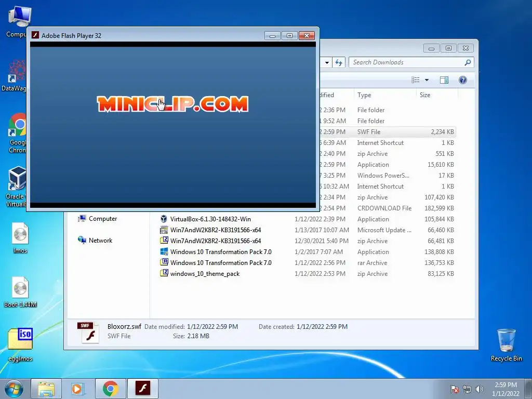Close the Adobe Flash Player window
This screenshot has height=399, width=532.
[x=307, y=36]
